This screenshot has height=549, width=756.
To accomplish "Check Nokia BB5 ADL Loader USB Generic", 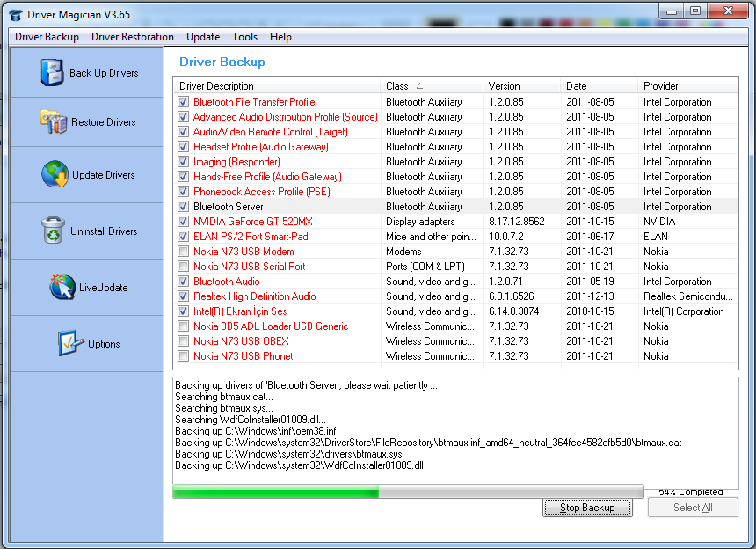I will tap(183, 326).
